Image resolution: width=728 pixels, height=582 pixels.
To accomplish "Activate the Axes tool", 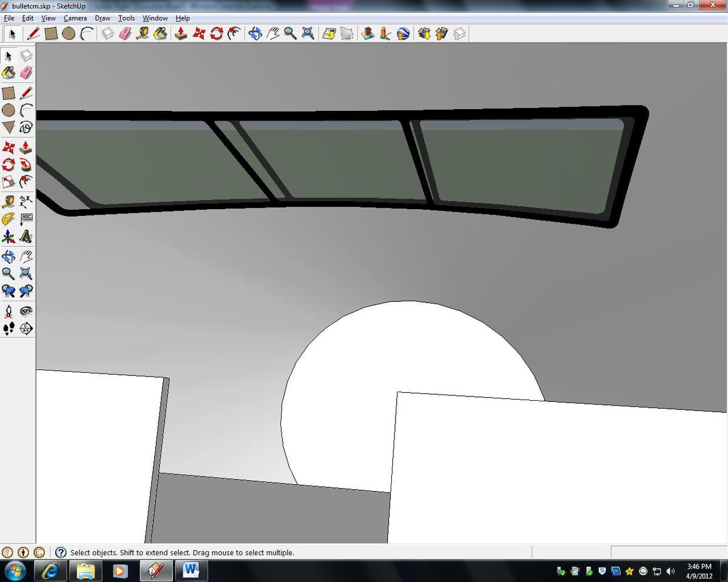I will point(8,236).
